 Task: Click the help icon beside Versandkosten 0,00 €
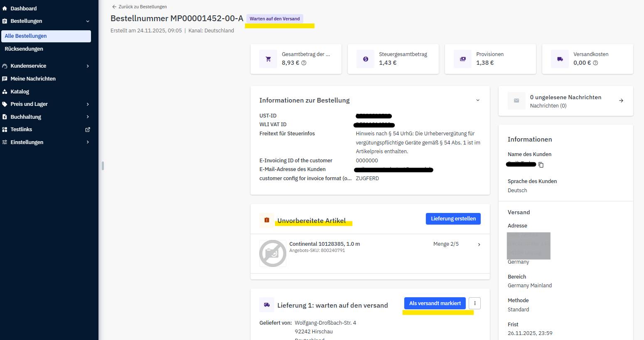tap(595, 63)
